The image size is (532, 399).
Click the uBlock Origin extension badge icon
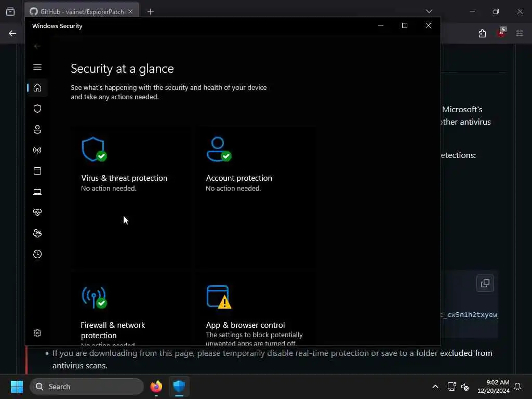tap(501, 33)
